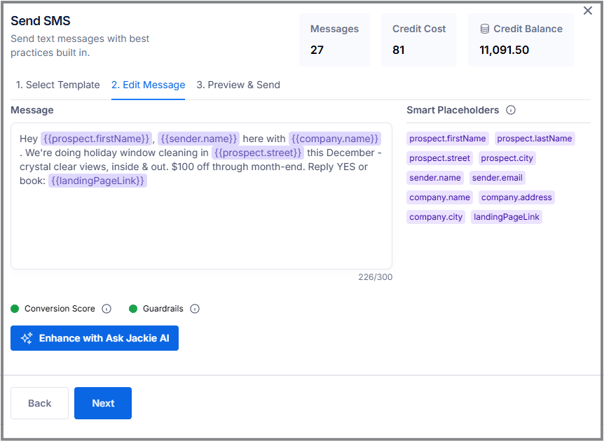
Task: Go back using the Back button
Action: (39, 403)
